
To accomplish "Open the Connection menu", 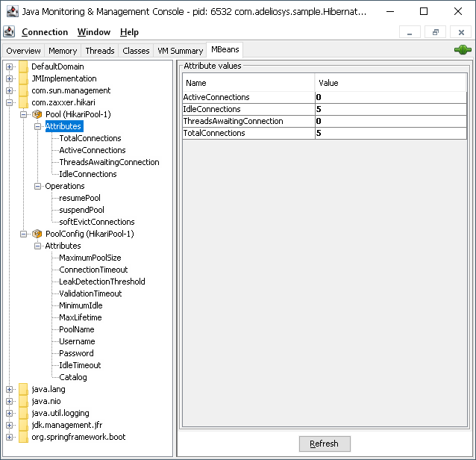I will click(x=45, y=32).
